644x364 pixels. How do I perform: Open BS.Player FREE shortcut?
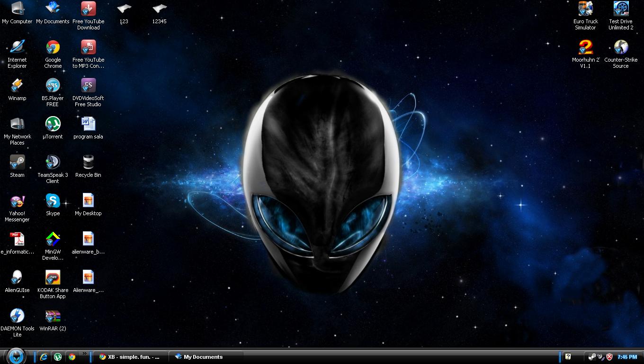53,92
